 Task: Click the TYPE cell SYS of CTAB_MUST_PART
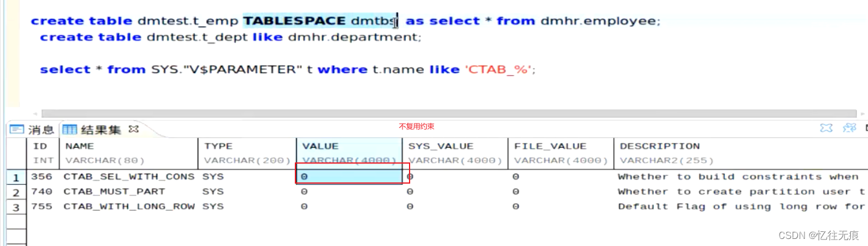[247, 192]
